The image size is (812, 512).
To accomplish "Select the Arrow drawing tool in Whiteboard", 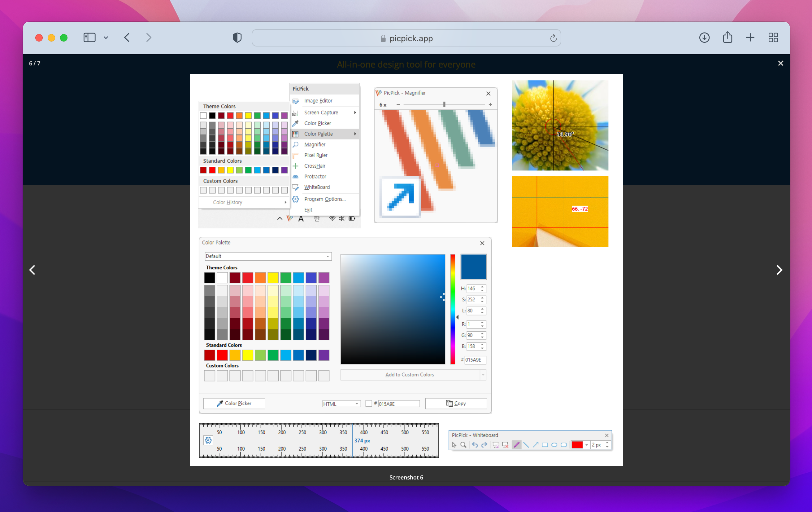I will point(536,445).
